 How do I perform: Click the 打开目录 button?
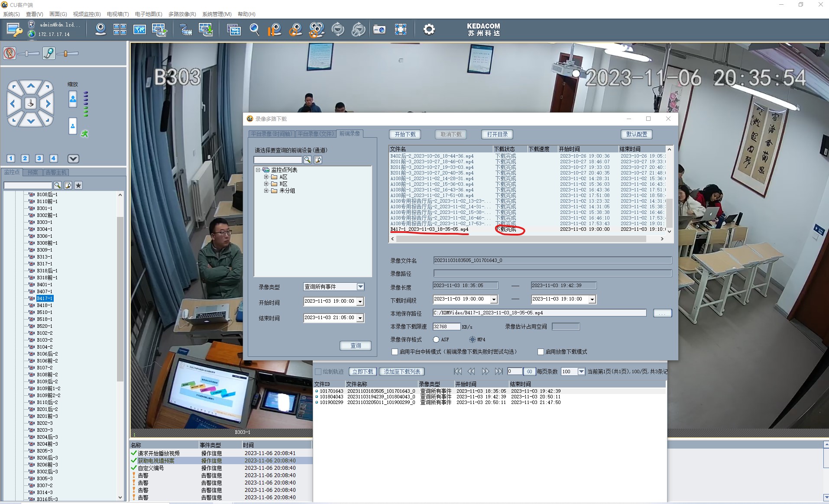[x=497, y=134]
